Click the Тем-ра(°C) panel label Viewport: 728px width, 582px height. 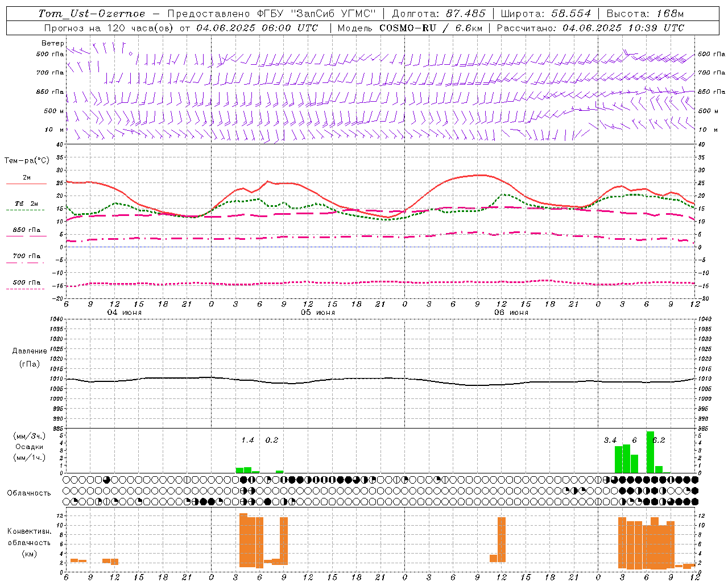tap(26, 161)
